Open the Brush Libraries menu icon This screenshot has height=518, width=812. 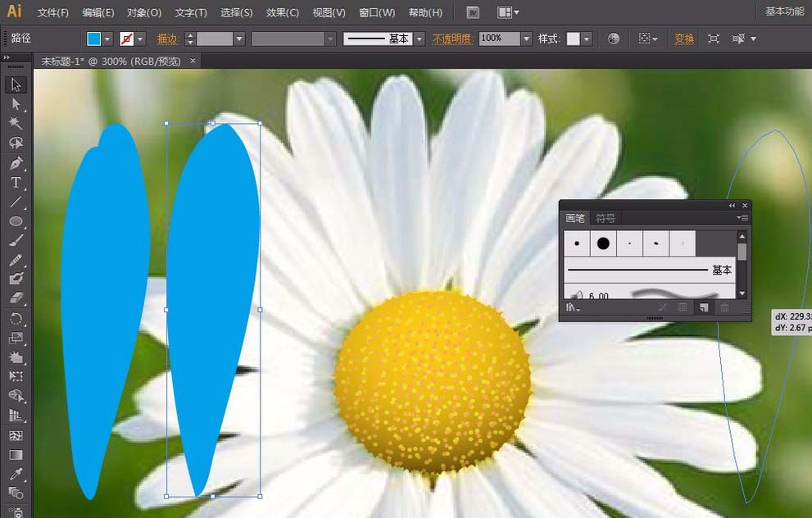pyautogui.click(x=572, y=307)
